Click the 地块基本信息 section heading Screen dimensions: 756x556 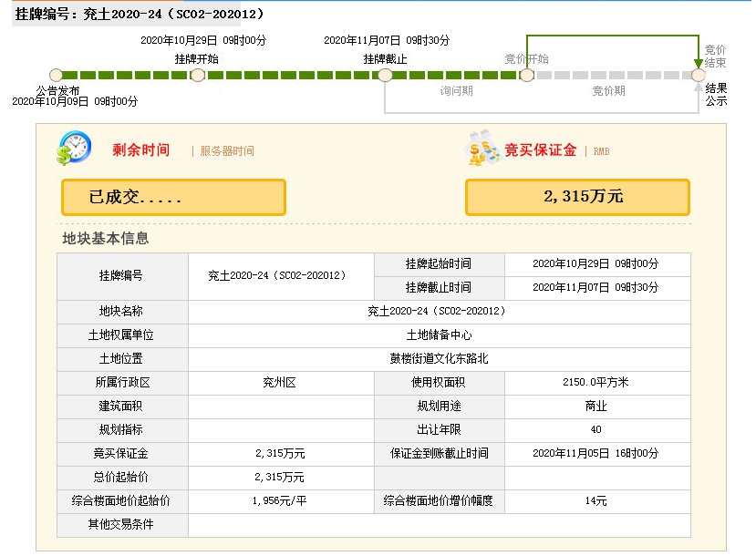[105, 239]
